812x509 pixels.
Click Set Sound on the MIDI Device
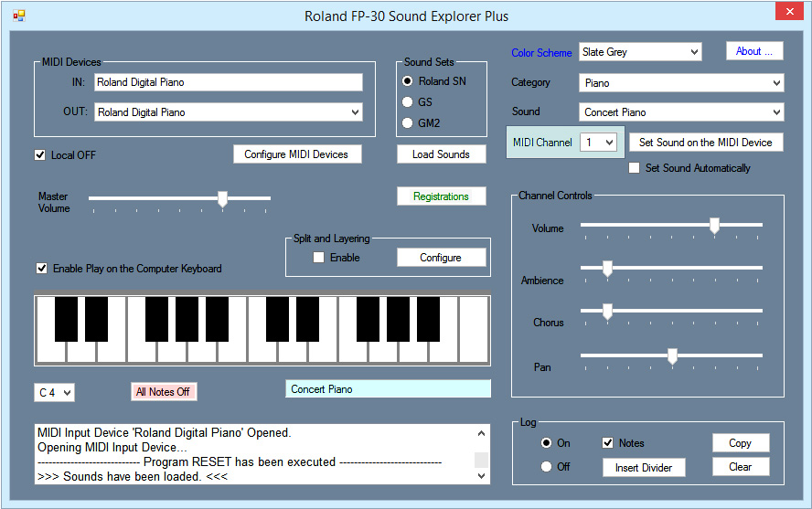click(706, 143)
